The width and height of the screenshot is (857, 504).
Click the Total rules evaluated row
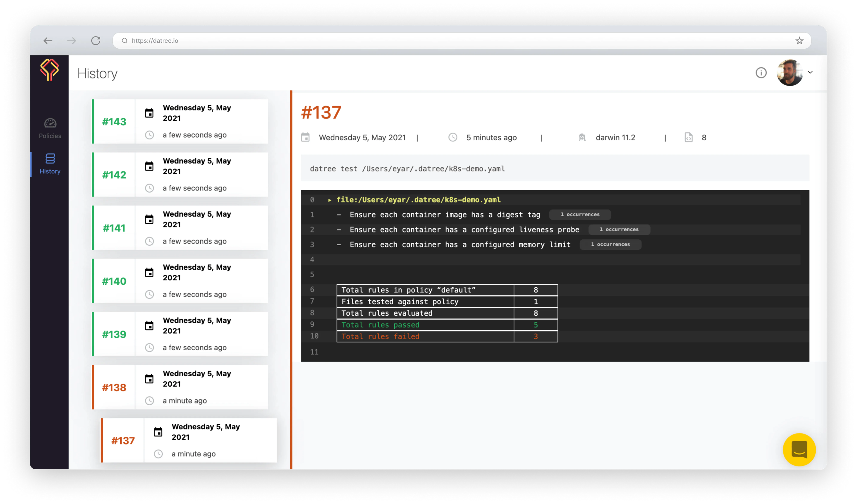coord(447,313)
